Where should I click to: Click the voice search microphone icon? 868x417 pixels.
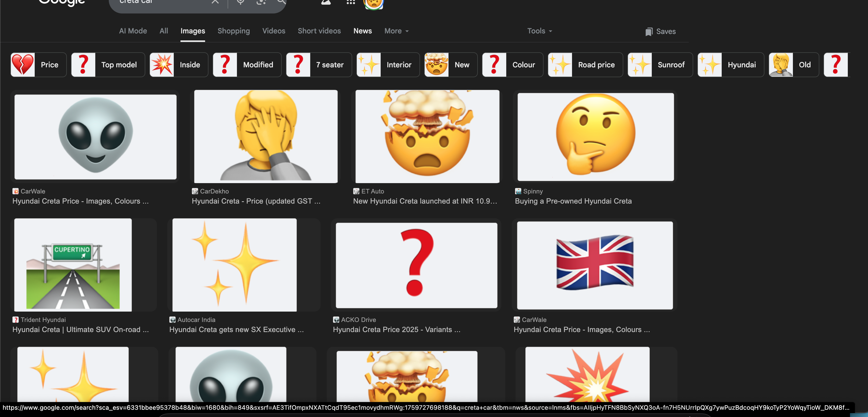(x=240, y=2)
